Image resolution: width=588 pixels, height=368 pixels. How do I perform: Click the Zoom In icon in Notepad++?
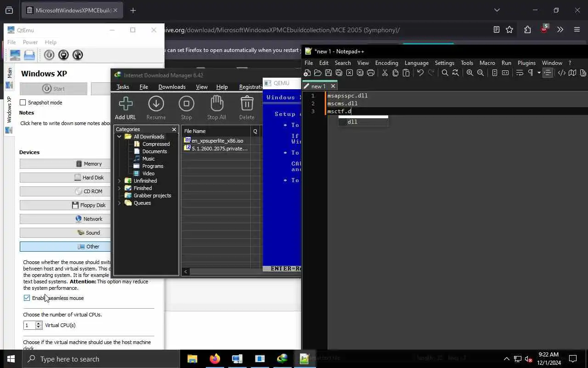point(469,73)
